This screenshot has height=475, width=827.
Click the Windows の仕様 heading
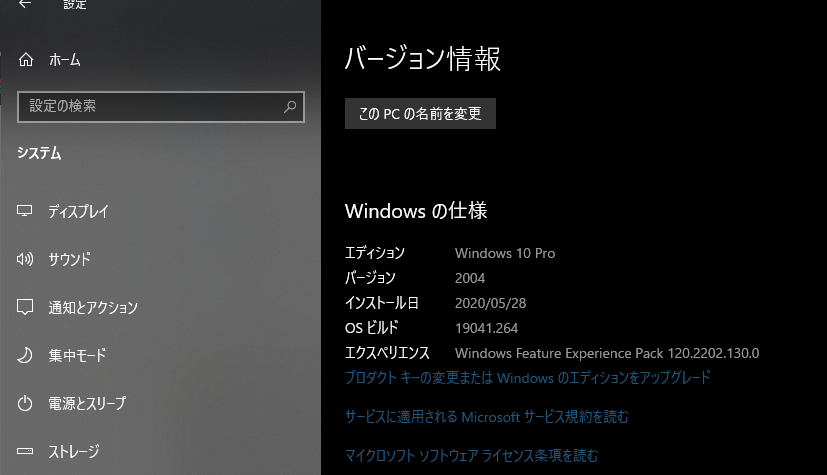416,211
